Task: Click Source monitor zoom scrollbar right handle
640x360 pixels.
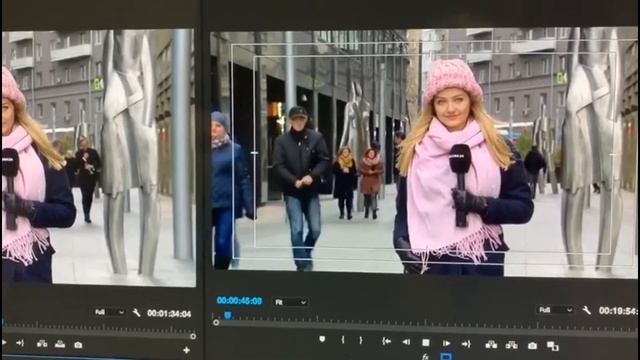Action: click(x=193, y=336)
